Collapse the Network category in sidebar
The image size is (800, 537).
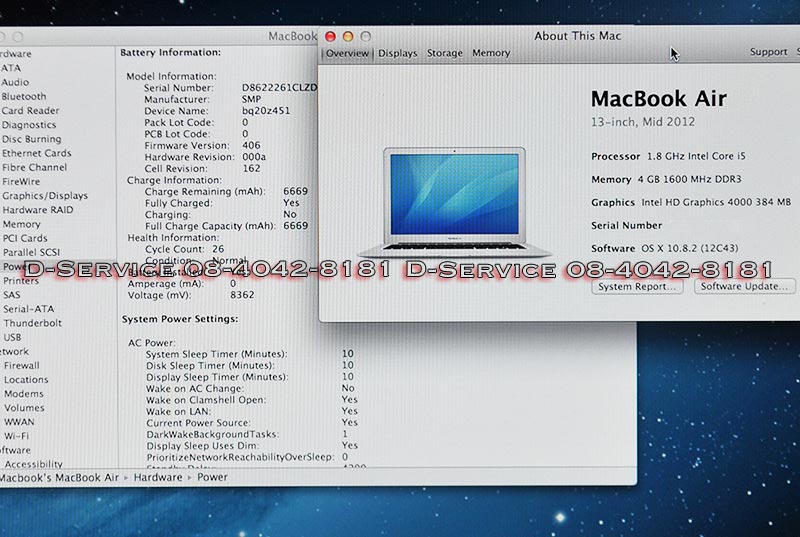14,351
